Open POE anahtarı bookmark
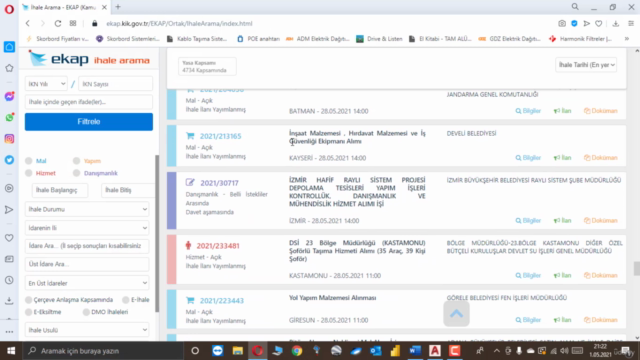The width and height of the screenshot is (640, 360). click(x=258, y=39)
